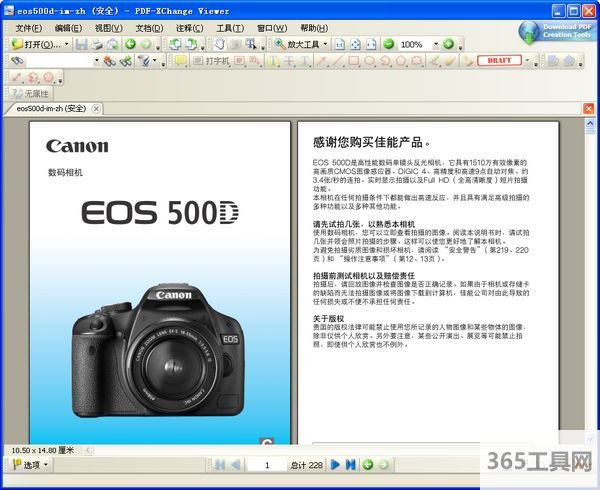Rotate page clockwise icon
This screenshot has width=600, height=490.
191,44
